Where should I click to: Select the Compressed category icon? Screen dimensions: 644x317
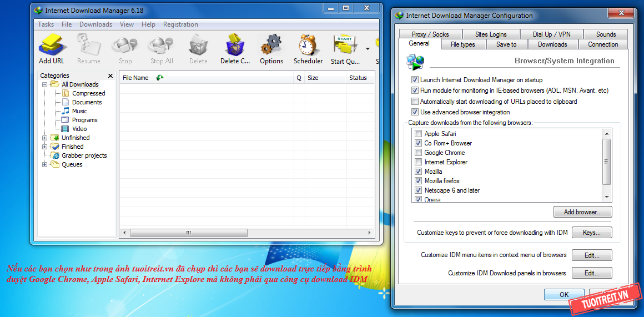tap(66, 93)
